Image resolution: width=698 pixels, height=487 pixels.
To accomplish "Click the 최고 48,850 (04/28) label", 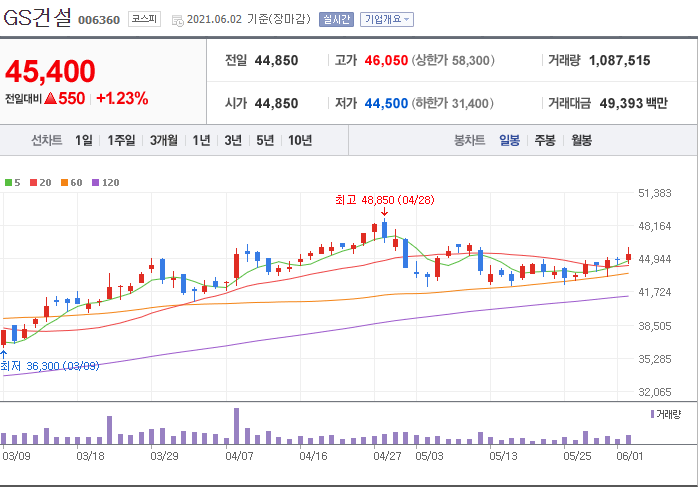I will [385, 200].
